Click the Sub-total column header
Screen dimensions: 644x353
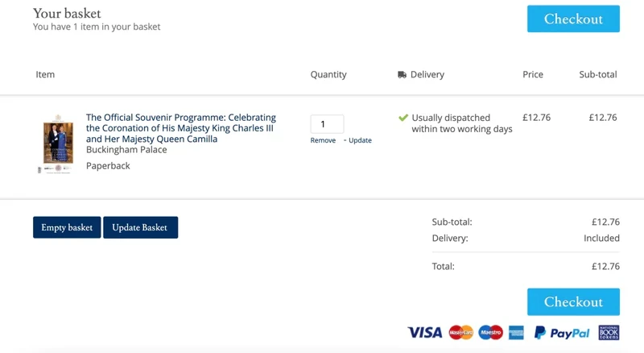click(x=598, y=74)
